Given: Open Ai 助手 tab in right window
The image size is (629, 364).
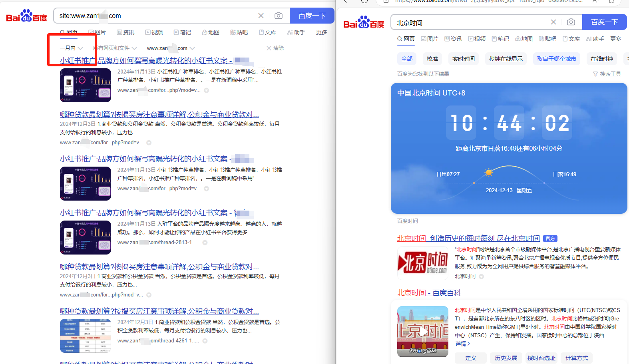Looking at the screenshot, I should [x=595, y=39].
